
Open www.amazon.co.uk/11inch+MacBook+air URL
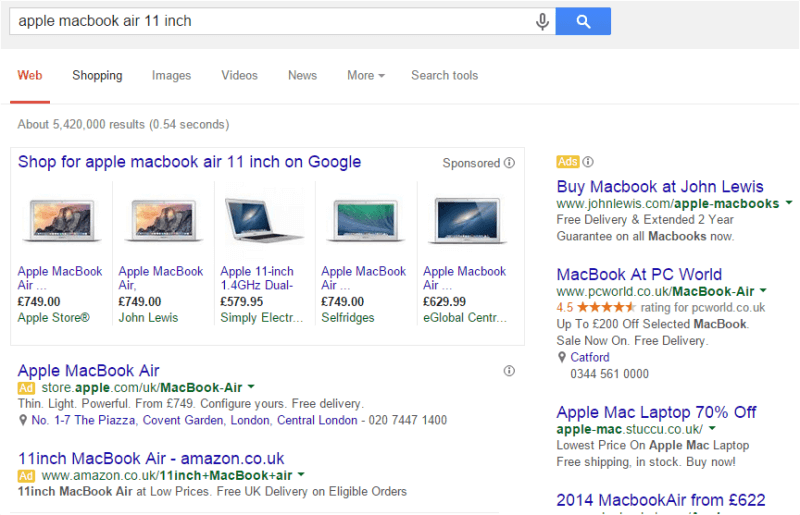(167, 476)
